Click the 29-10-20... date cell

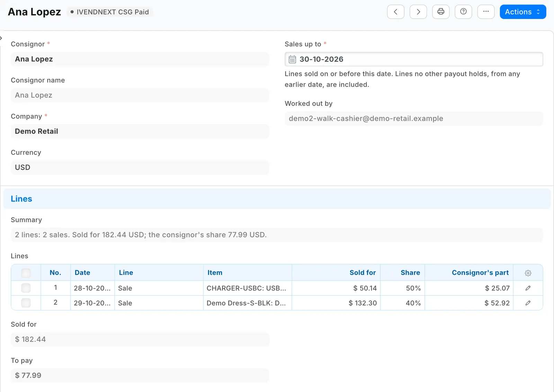(92, 303)
